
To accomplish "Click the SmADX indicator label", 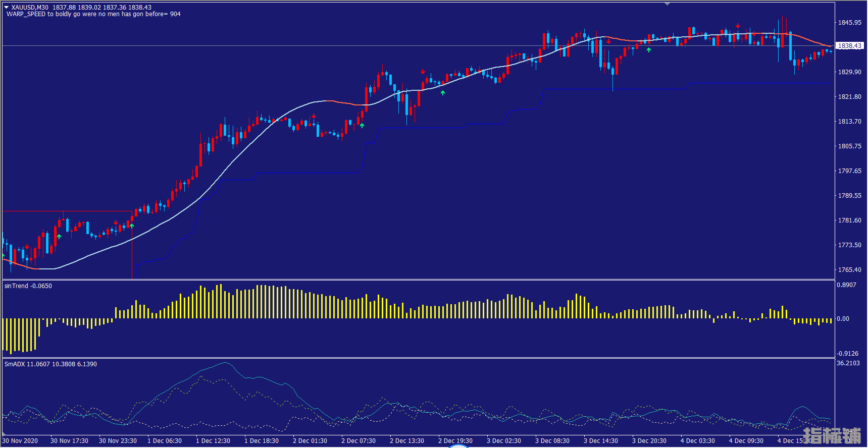I will pos(50,364).
